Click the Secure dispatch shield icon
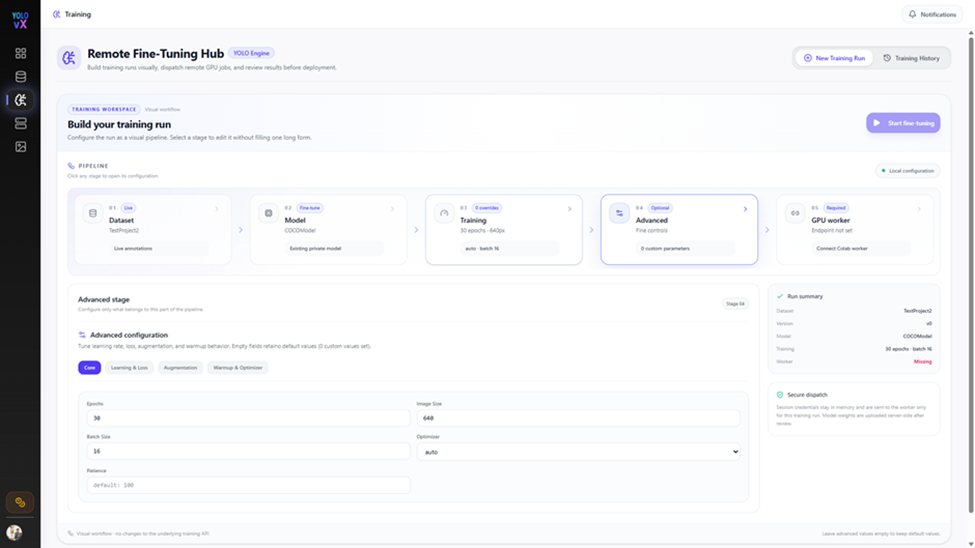Image resolution: width=975 pixels, height=548 pixels. click(780, 394)
